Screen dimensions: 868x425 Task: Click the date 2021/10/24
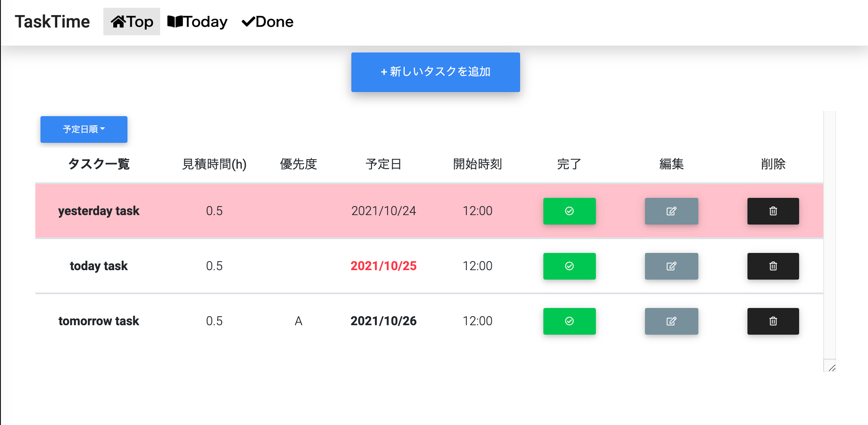pyautogui.click(x=384, y=211)
